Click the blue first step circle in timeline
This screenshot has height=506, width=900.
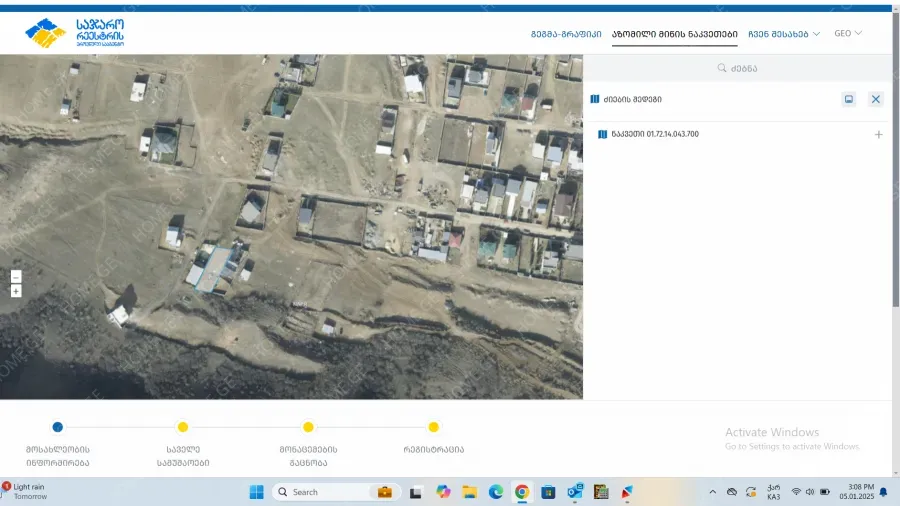tap(58, 427)
